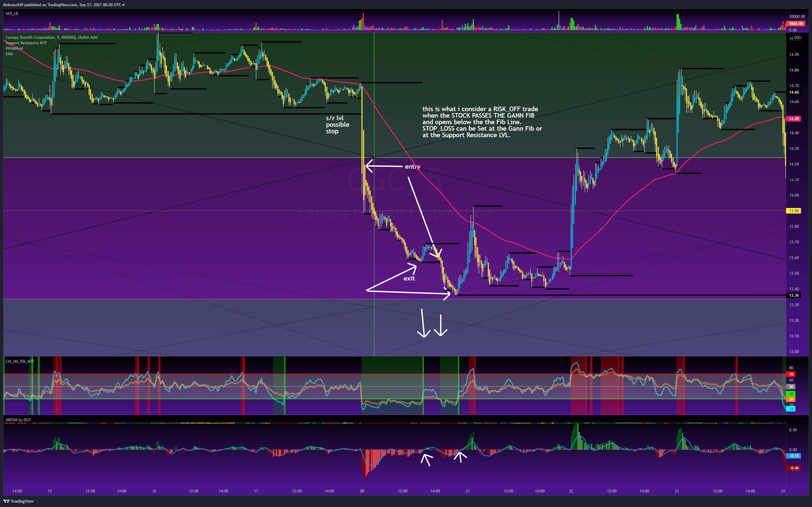
Task: Click the 14.90 price scale label
Action: pyautogui.click(x=794, y=54)
